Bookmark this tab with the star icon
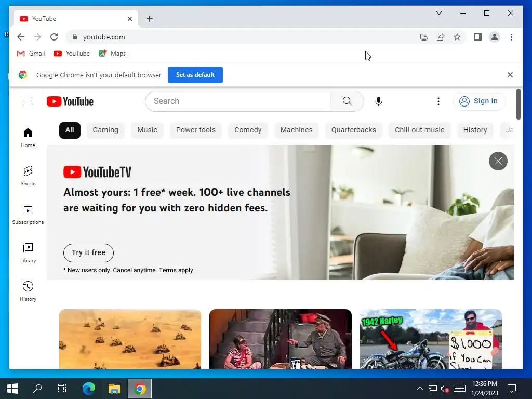 [457, 37]
